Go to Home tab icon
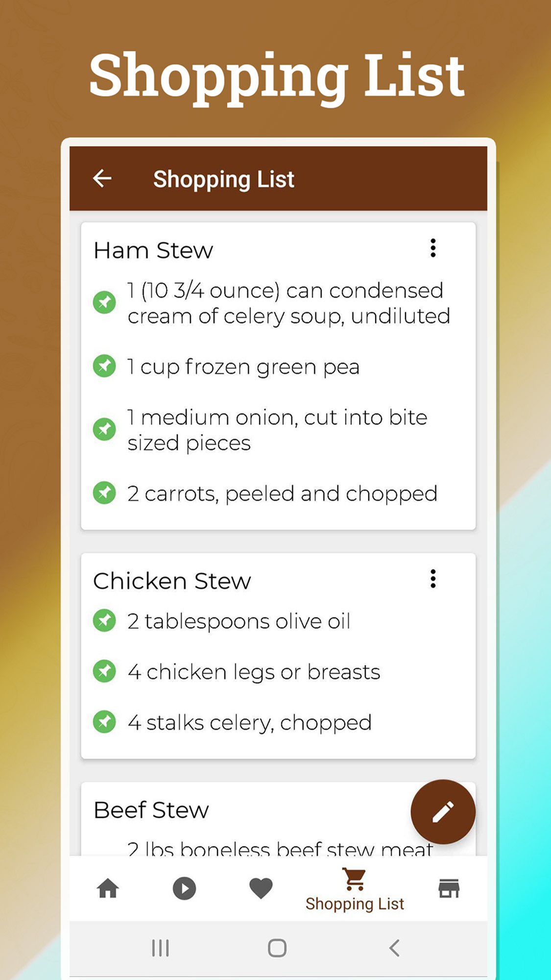Viewport: 551px width, 980px height. coord(108,888)
